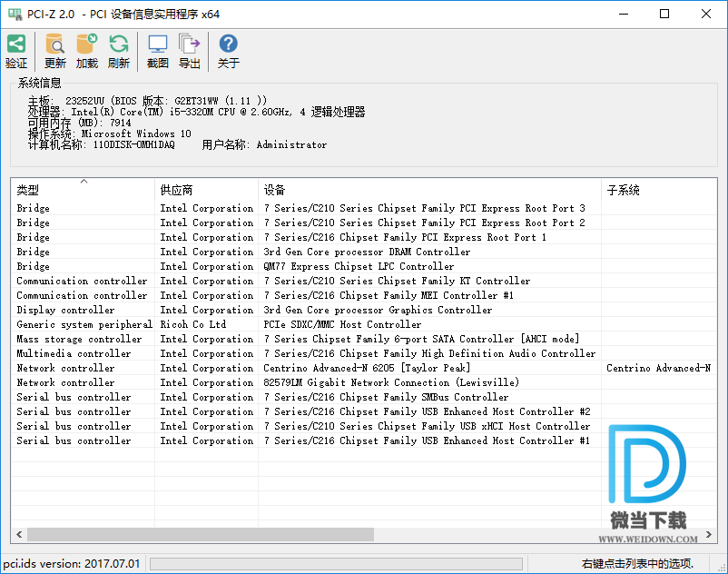Sort by 供应商 column header

pos(205,190)
